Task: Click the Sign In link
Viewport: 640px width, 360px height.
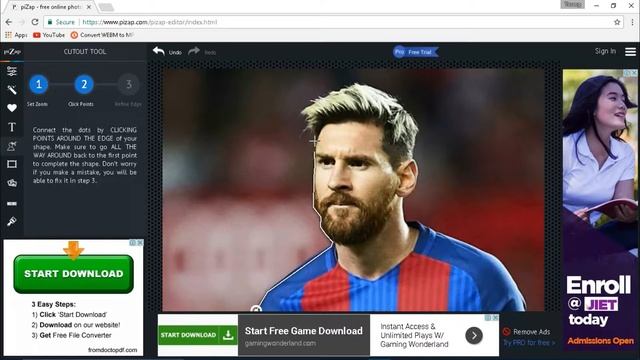Action: (x=605, y=51)
